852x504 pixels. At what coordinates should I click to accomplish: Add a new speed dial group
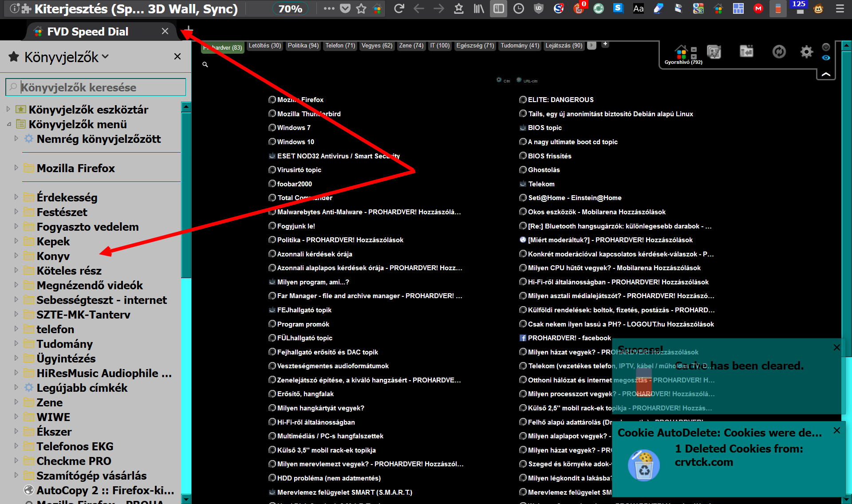[x=605, y=44]
